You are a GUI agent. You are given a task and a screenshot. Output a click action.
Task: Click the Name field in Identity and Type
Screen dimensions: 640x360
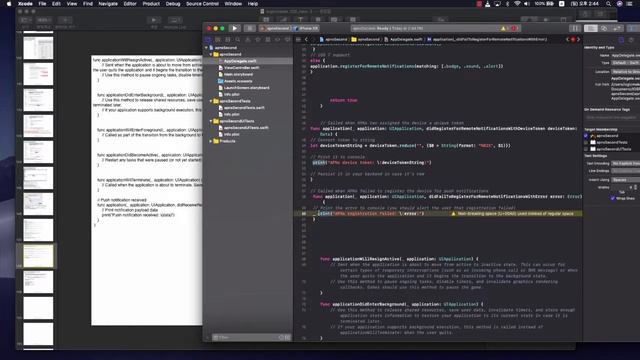[625, 56]
